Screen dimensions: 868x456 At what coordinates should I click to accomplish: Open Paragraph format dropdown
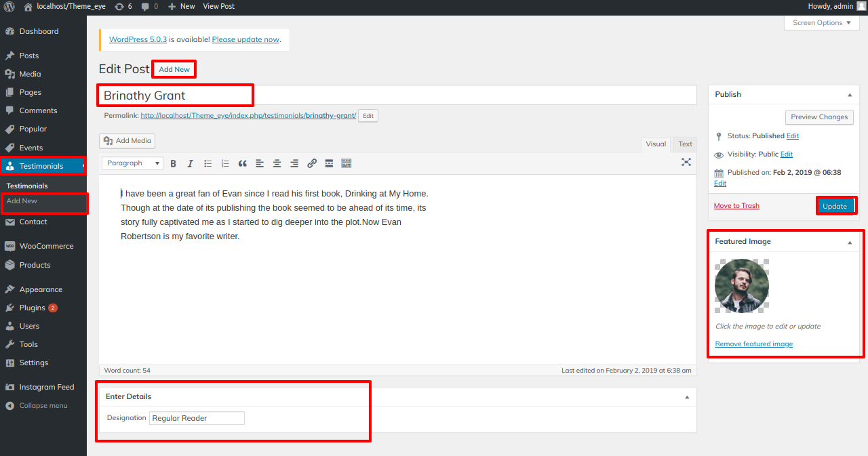point(133,163)
